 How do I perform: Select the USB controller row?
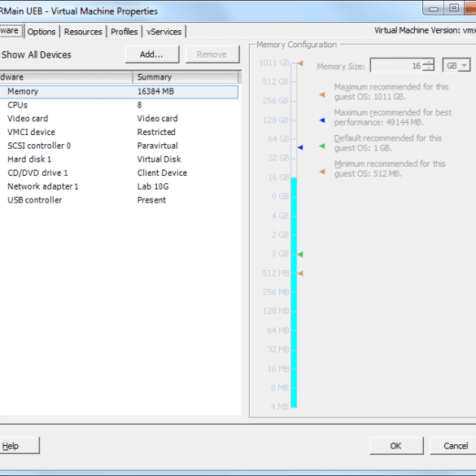(119, 200)
